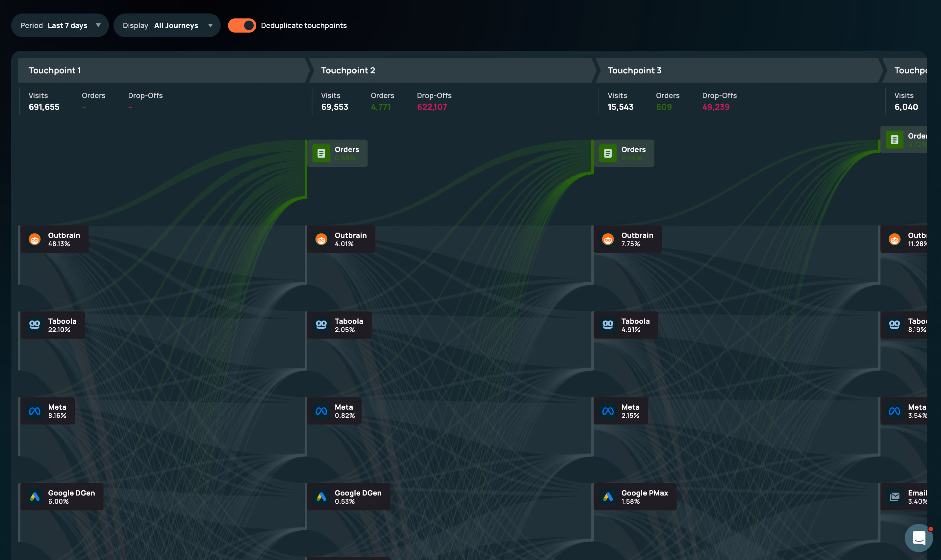Click the Orders icon under Touchpoint 2
Image resolution: width=941 pixels, height=560 pixels.
tap(321, 153)
